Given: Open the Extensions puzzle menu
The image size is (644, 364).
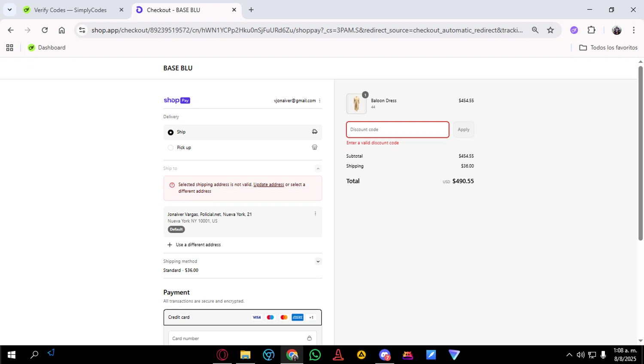Looking at the screenshot, I should pyautogui.click(x=592, y=30).
